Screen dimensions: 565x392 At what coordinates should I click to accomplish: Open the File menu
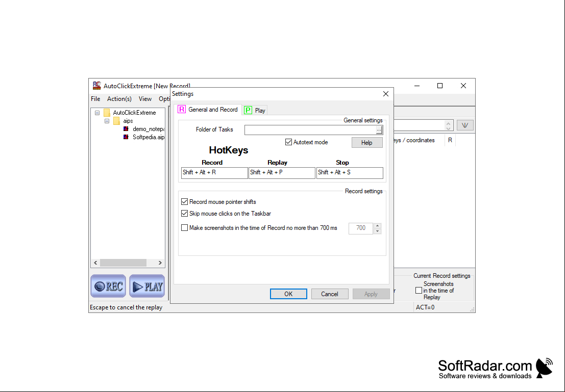pyautogui.click(x=95, y=99)
